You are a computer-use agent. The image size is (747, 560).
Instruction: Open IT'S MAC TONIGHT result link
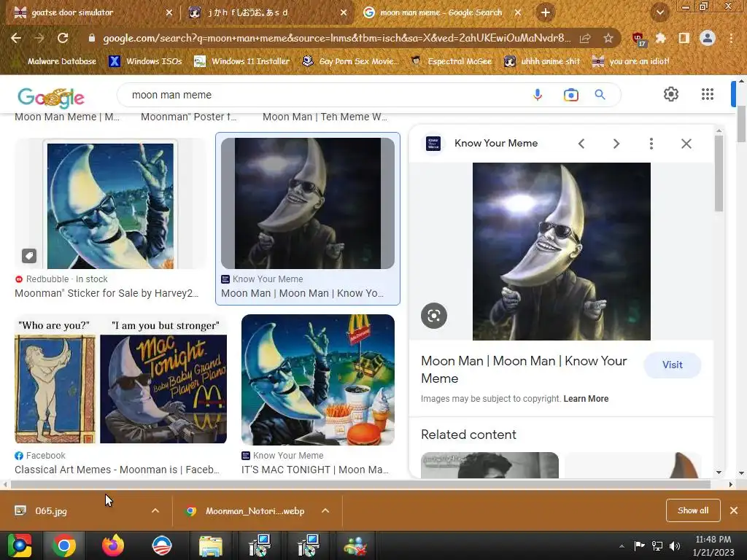[x=315, y=470]
